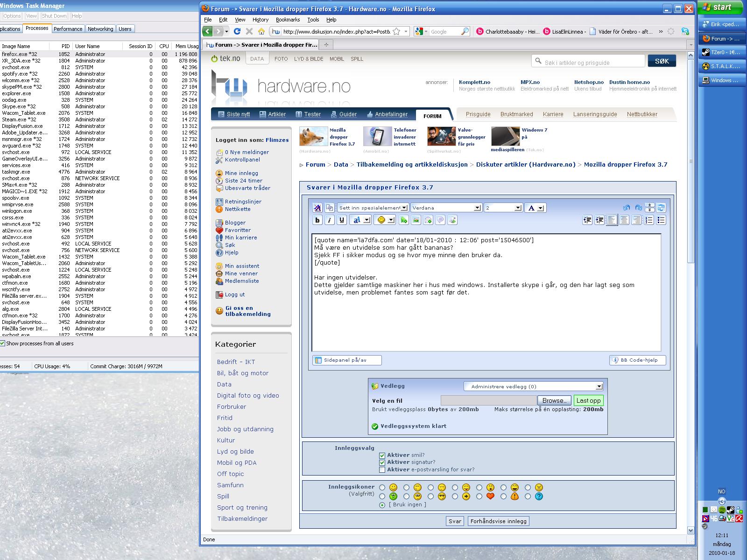
Task: Click the Firefox URL address field
Action: 336,31
